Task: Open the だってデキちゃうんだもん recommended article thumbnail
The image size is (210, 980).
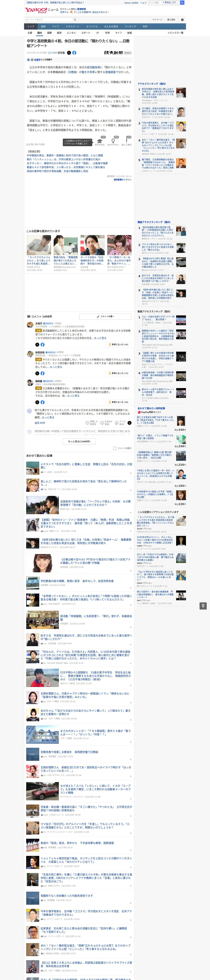Action: [x=39, y=245]
